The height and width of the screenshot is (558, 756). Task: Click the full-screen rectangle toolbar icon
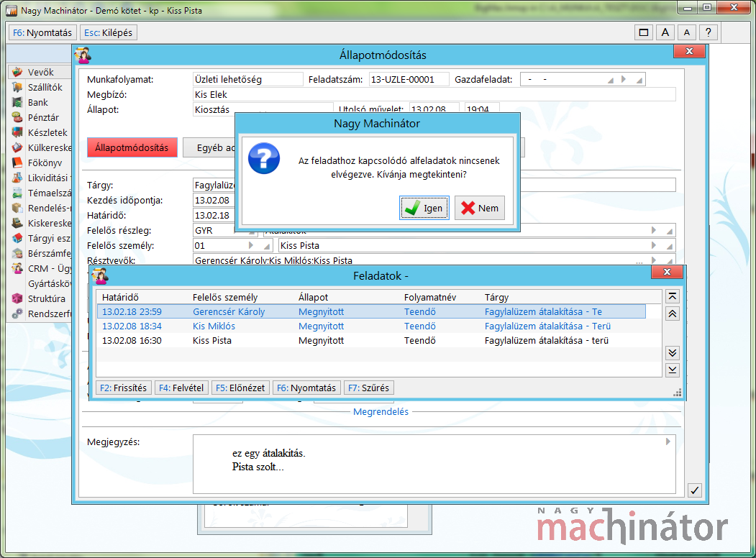643,32
